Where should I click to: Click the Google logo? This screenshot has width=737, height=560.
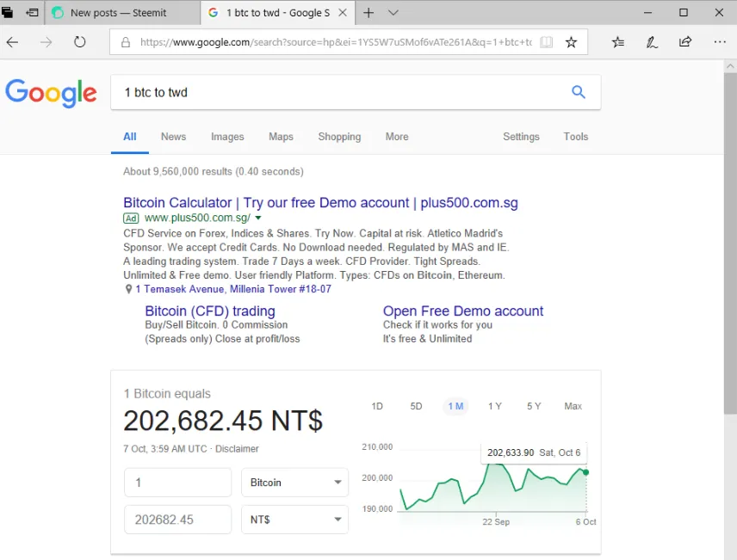(51, 93)
